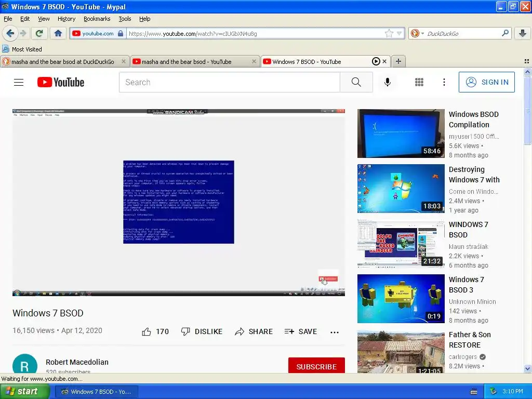
Task: Click the padlock site security icon
Action: (x=121, y=33)
